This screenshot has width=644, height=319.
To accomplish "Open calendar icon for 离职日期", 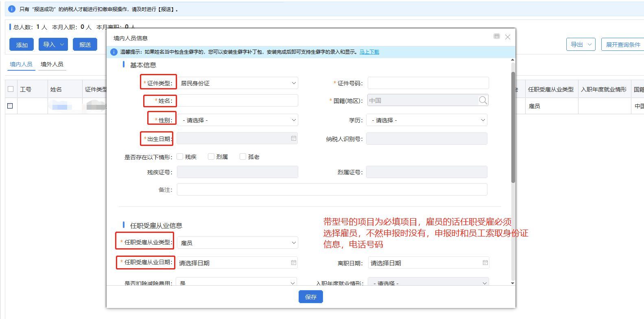I will 485,263.
